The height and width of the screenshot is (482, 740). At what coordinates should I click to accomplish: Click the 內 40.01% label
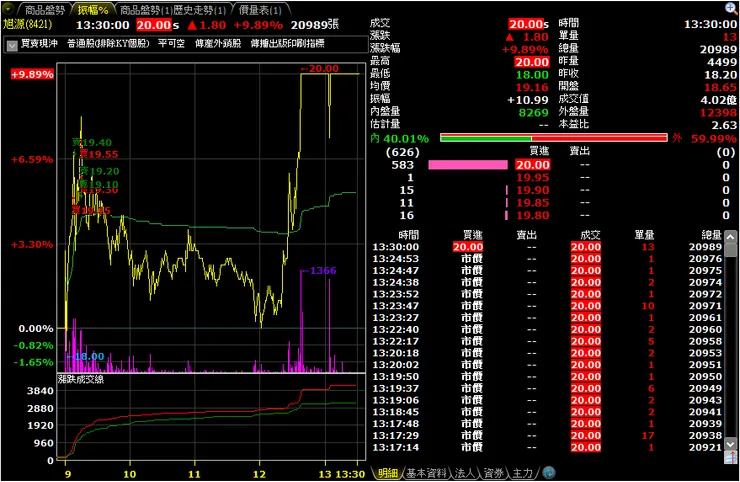[x=399, y=139]
